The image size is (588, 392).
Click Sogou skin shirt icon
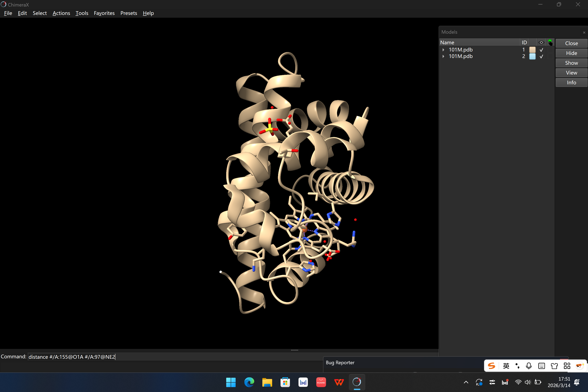tap(554, 366)
